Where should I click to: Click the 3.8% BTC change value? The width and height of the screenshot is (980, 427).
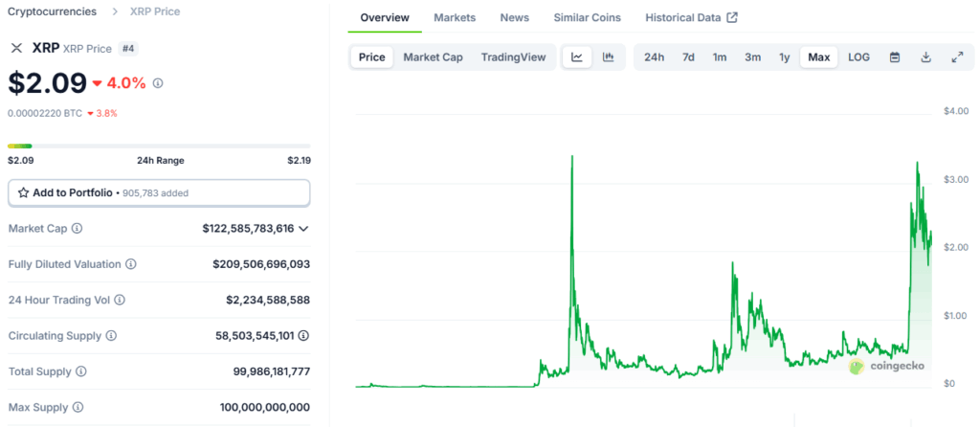coord(106,113)
